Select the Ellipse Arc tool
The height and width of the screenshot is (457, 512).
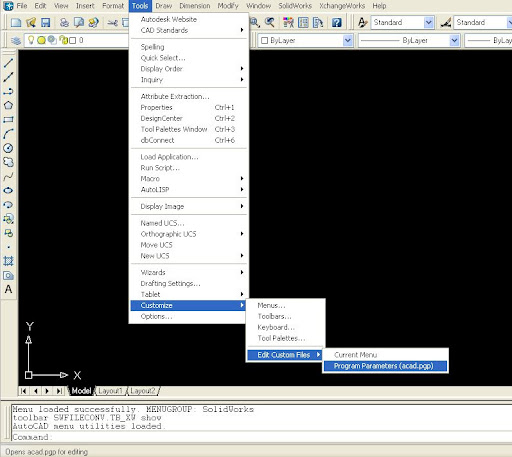point(8,204)
